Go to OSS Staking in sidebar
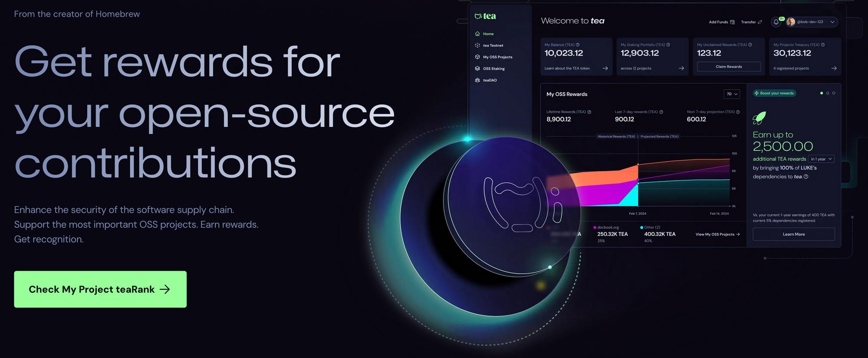Image resolution: width=868 pixels, height=358 pixels. (493, 69)
